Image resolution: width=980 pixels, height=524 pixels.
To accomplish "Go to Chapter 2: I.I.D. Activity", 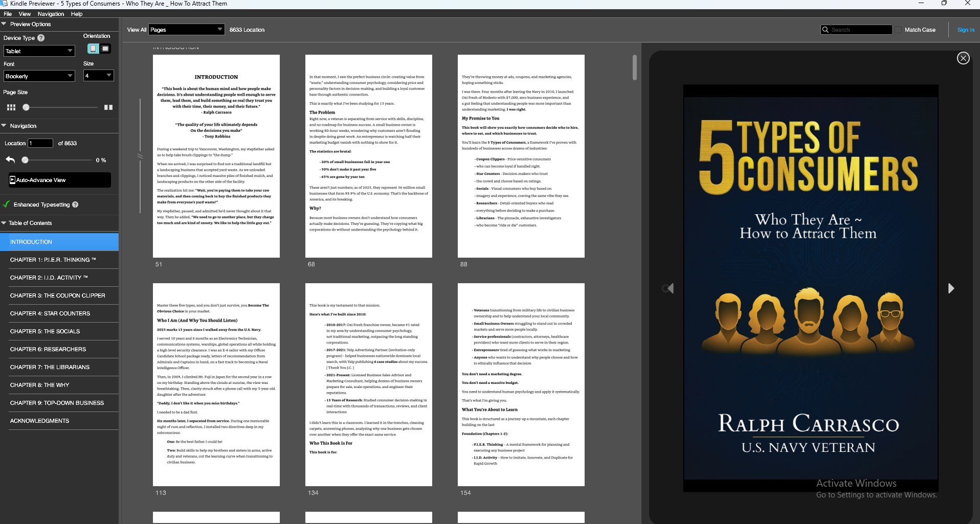I will click(x=59, y=278).
